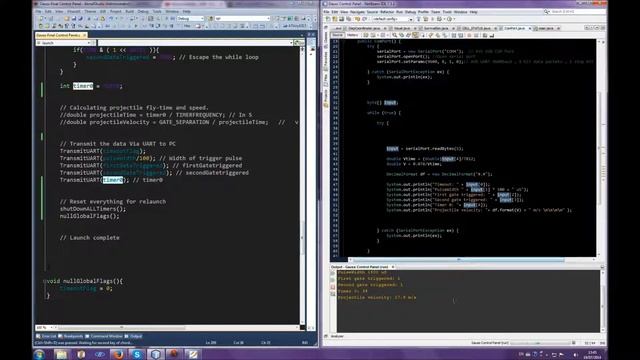The image size is (640, 360).
Task: Open Error List tab at Atmel bottom
Action: tap(46, 336)
